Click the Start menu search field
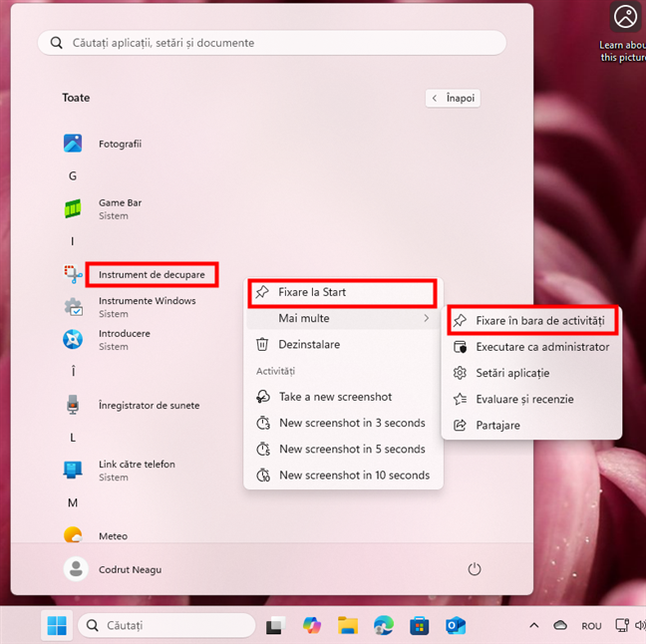This screenshot has width=646, height=644. (x=271, y=43)
